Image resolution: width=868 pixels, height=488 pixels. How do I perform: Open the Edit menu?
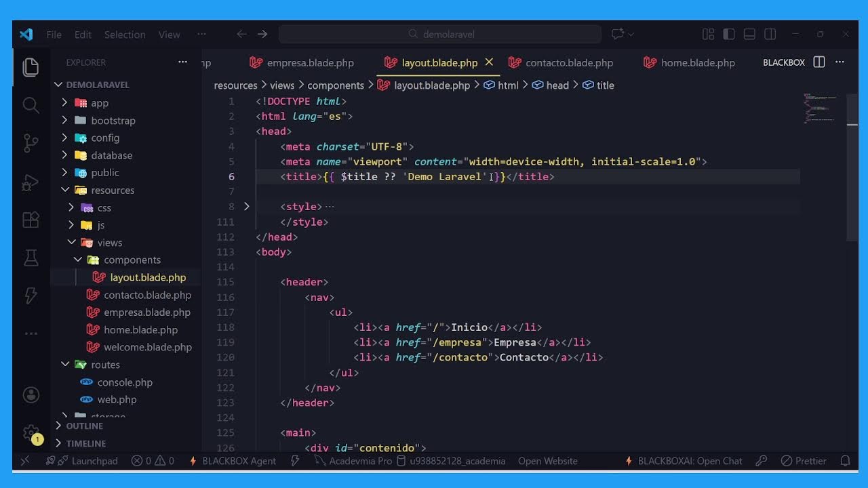[x=83, y=35]
